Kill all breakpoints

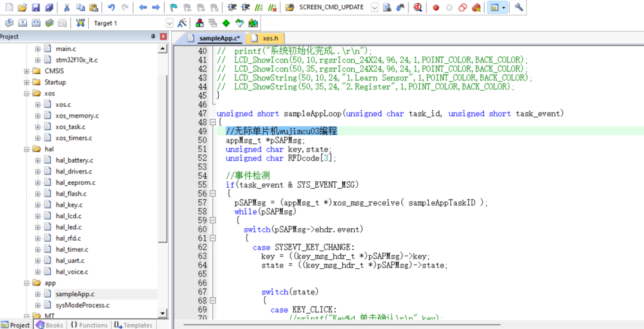(476, 7)
